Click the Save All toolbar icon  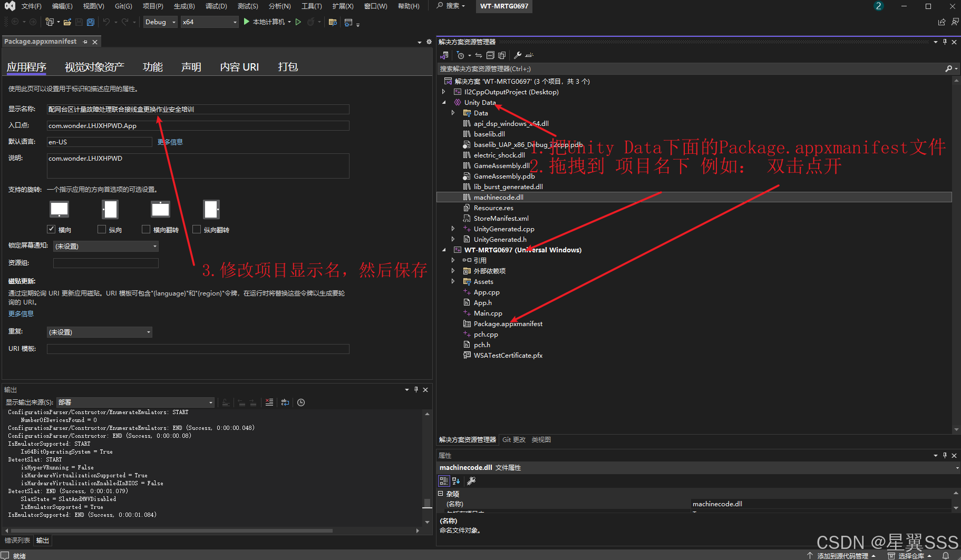(x=90, y=22)
